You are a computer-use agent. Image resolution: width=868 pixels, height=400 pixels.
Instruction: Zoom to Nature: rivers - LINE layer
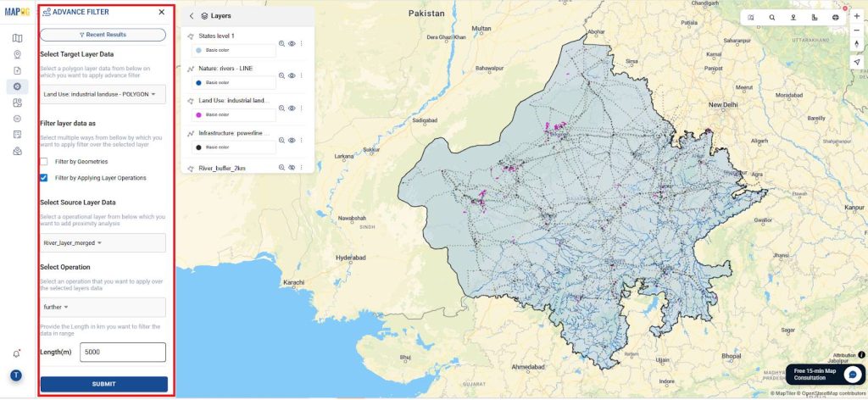point(281,75)
